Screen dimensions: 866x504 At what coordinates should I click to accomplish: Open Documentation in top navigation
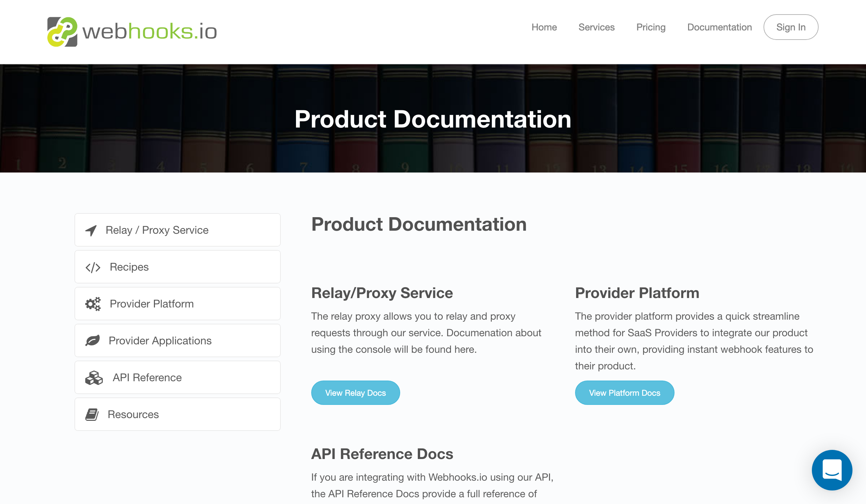pyautogui.click(x=719, y=27)
